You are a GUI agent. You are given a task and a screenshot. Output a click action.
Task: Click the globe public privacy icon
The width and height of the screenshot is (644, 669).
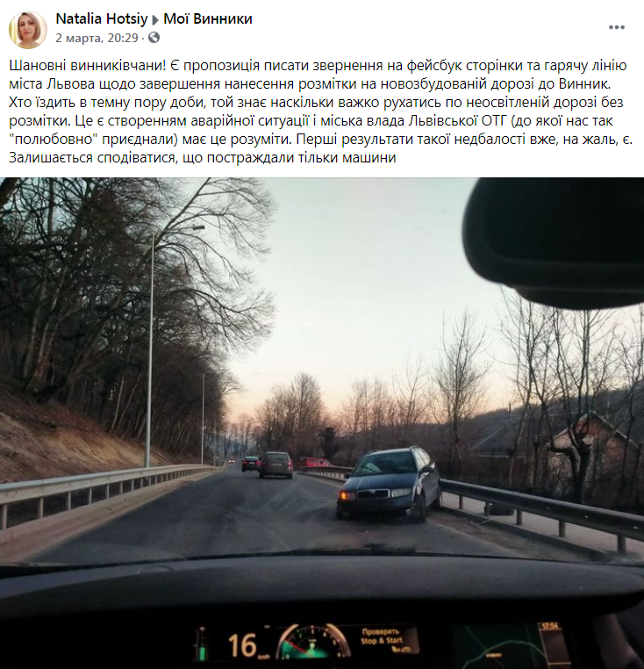(154, 38)
